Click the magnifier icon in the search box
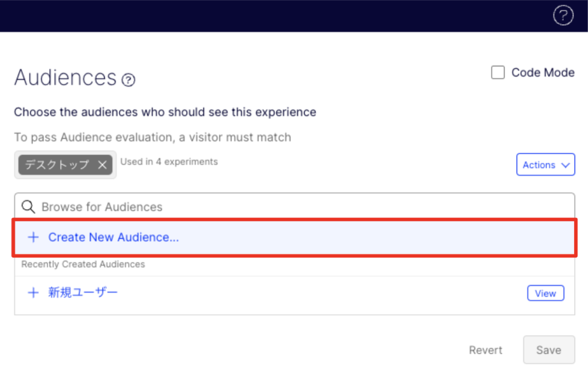 pos(28,207)
